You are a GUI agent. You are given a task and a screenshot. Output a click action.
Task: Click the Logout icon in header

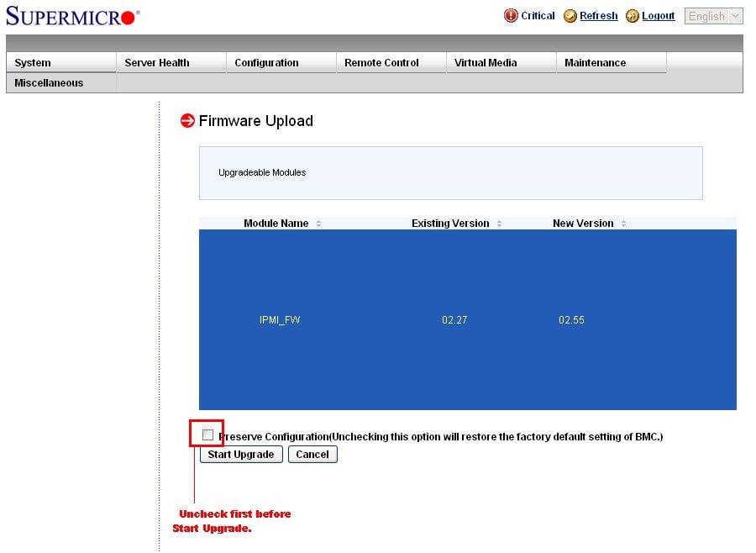[x=633, y=16]
